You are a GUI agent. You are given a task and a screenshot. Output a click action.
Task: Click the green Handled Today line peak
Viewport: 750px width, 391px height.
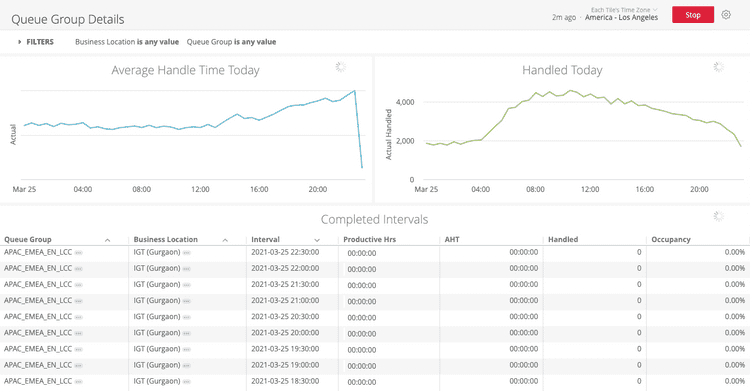click(570, 90)
